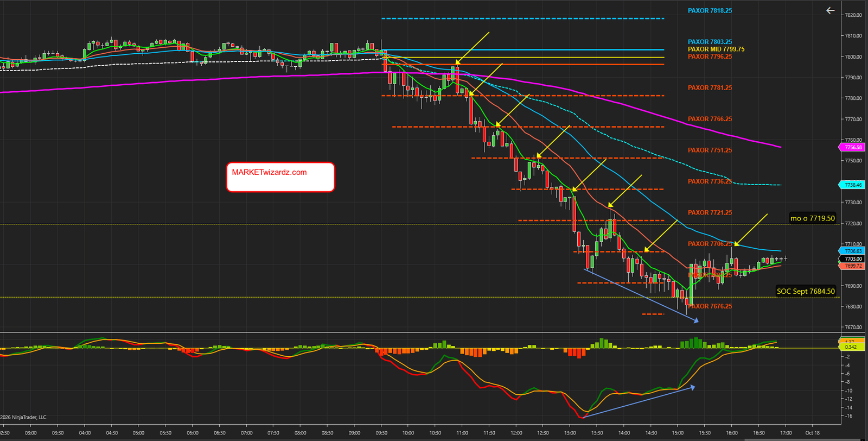Click the -16 indicator axis label
The width and height of the screenshot is (868, 441).
tap(848, 416)
